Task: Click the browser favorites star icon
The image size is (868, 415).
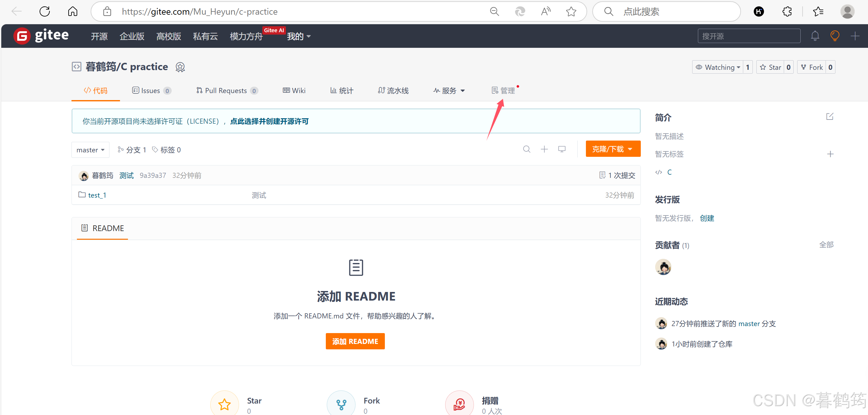Action: [x=571, y=12]
